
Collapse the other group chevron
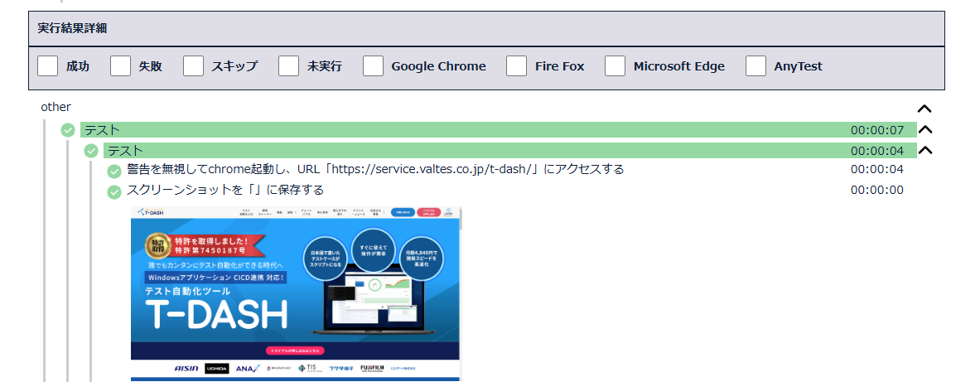924,109
